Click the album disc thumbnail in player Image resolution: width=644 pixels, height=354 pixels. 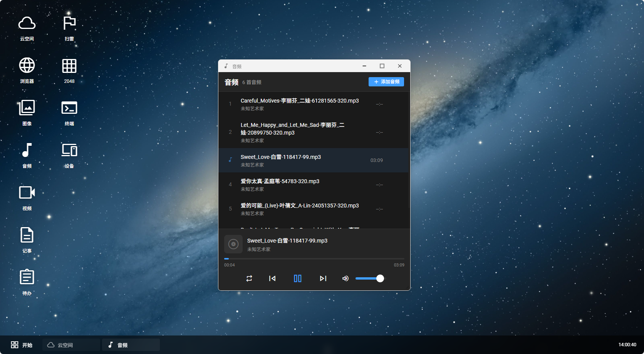[x=233, y=244]
